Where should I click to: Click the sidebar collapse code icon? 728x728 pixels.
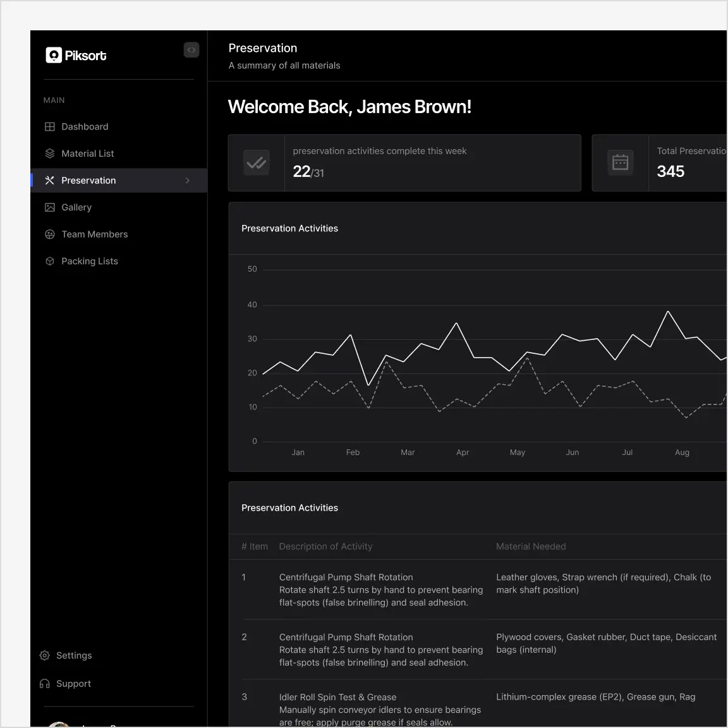[x=191, y=50]
